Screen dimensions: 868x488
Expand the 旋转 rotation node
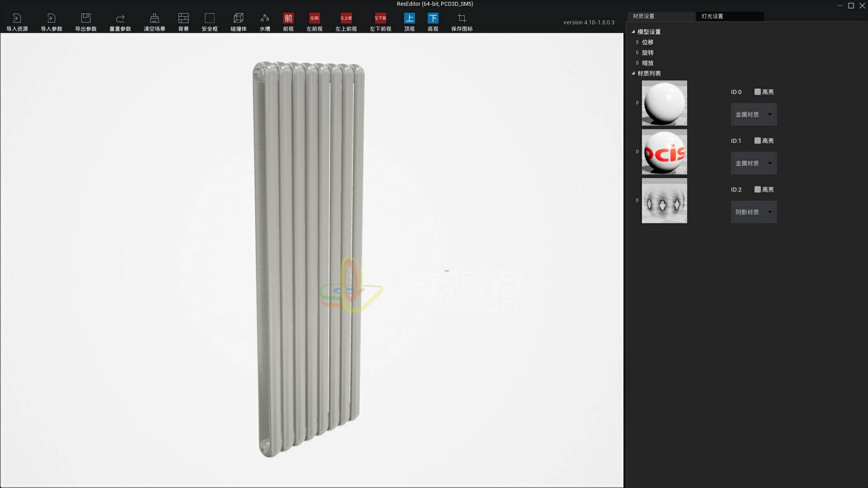[x=637, y=52]
